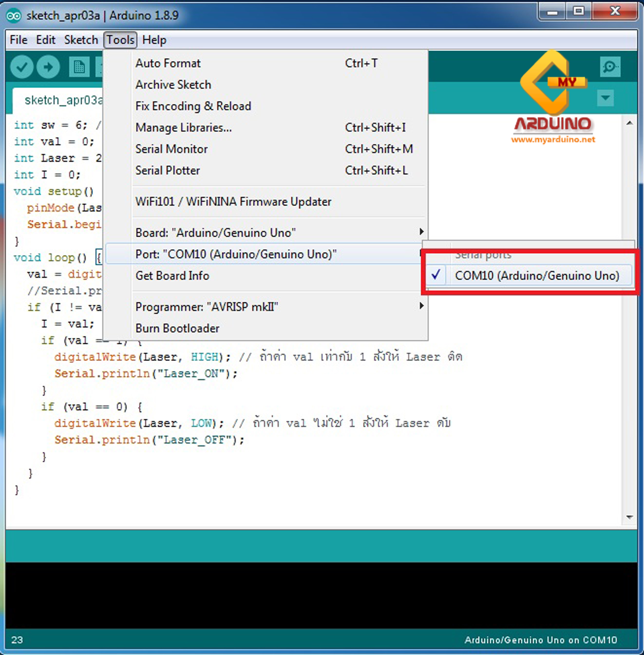This screenshot has width=644, height=655.
Task: Click Burn Bootloader
Action: [x=177, y=328]
